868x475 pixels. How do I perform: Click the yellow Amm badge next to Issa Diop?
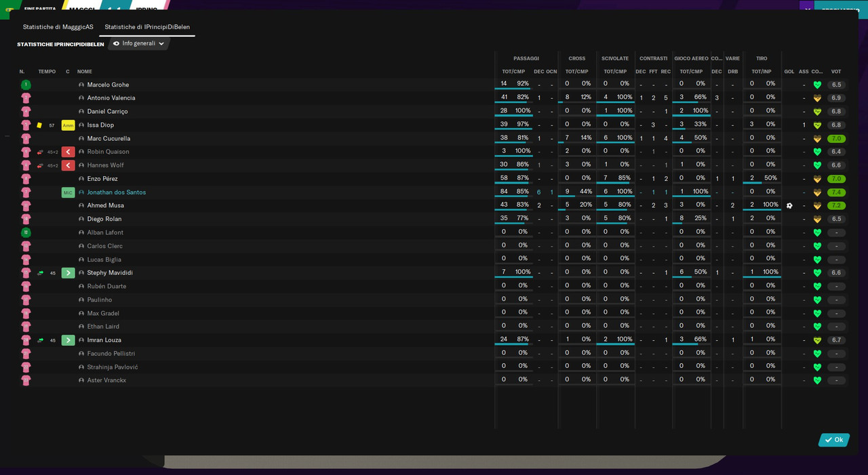[68, 125]
